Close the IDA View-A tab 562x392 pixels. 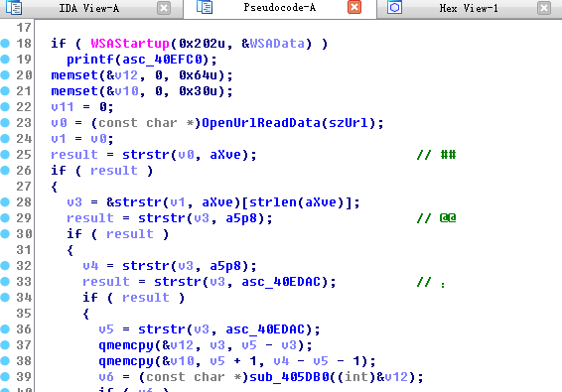(x=164, y=8)
